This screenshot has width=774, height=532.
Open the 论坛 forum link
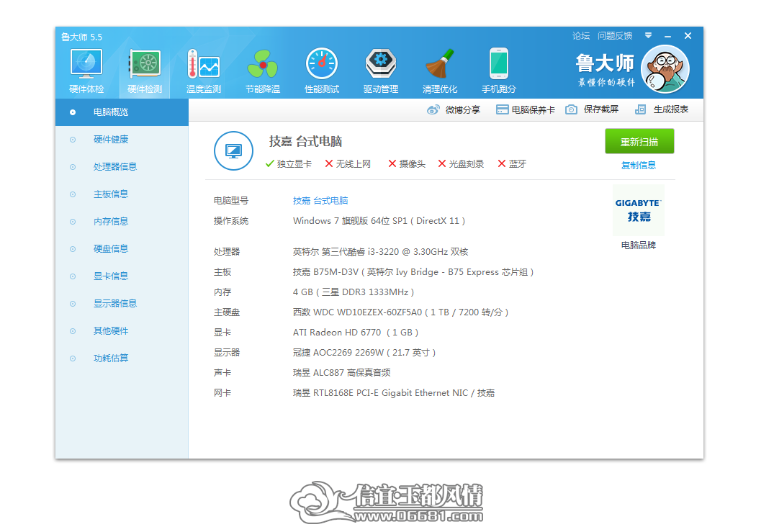(581, 35)
